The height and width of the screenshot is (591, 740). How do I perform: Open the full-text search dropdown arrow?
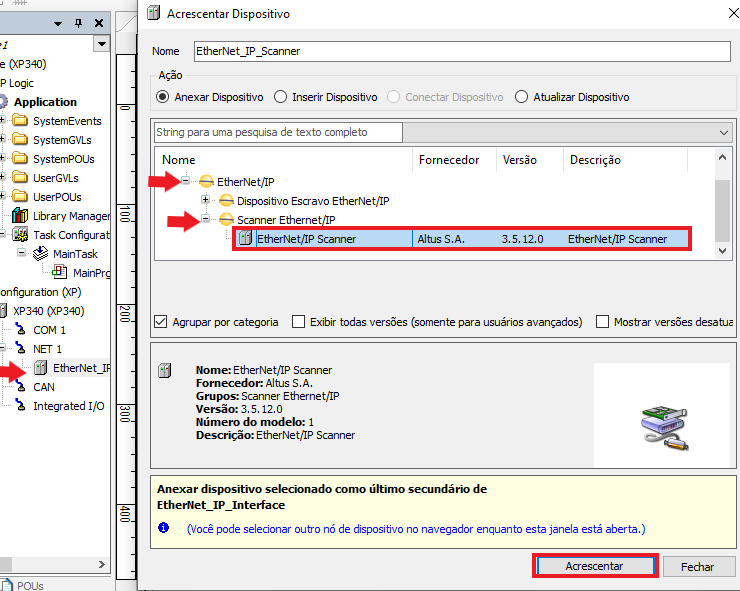point(724,132)
